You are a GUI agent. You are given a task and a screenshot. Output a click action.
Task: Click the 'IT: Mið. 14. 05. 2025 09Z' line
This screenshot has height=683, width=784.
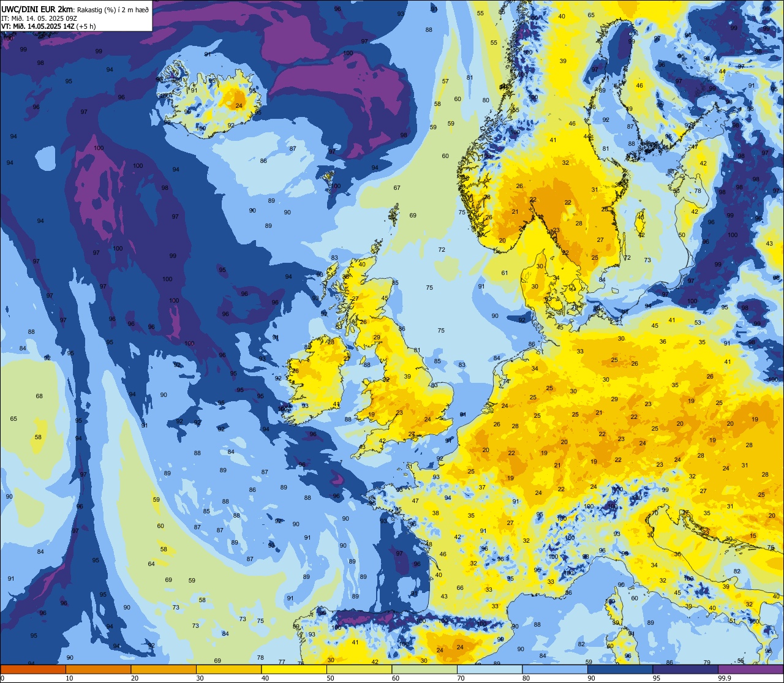tap(39, 18)
